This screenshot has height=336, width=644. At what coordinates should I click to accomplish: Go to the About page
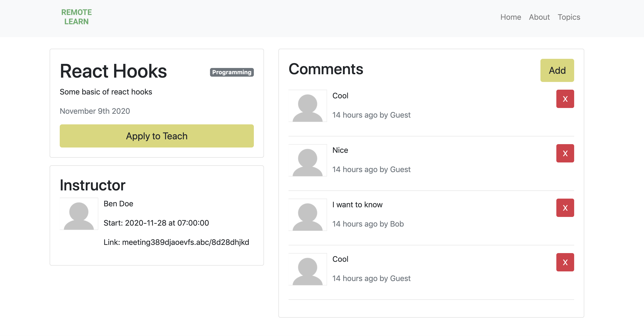click(539, 17)
